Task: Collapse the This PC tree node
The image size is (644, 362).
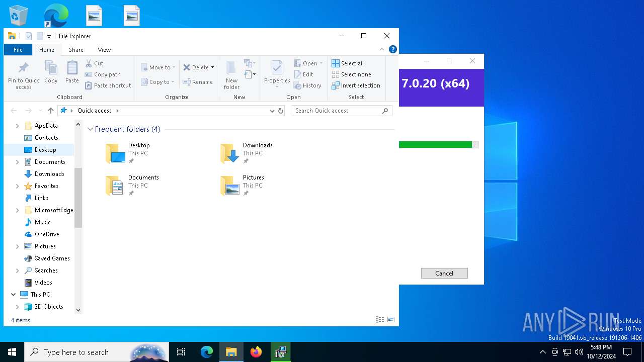Action: click(13, 295)
